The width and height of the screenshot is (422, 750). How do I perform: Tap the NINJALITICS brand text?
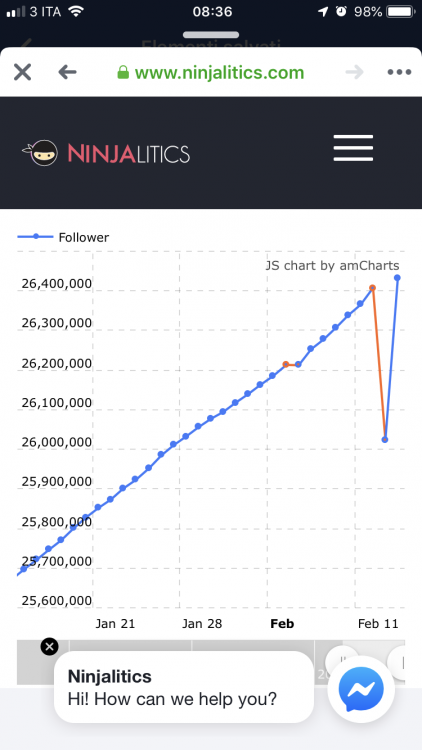click(x=129, y=154)
